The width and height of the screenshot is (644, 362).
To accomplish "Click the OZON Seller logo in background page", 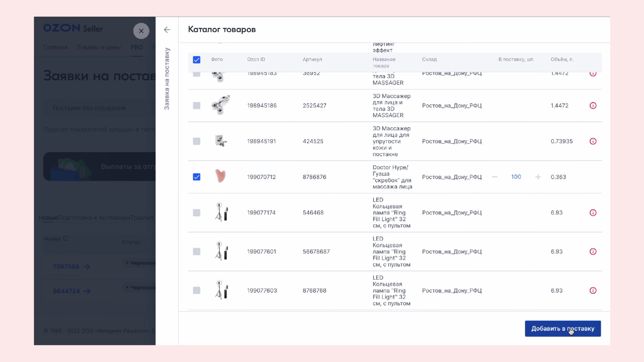I will (73, 28).
